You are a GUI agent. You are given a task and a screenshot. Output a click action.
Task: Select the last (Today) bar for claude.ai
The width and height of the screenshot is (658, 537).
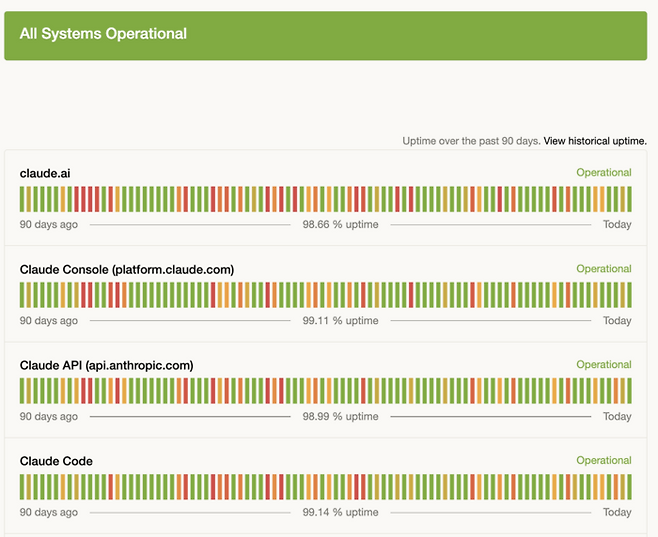pyautogui.click(x=629, y=199)
